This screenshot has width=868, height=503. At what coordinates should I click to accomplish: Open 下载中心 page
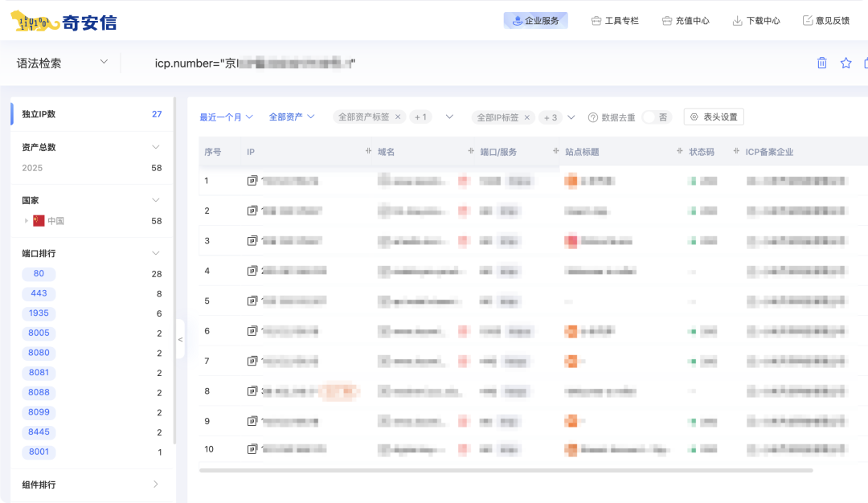coord(756,20)
